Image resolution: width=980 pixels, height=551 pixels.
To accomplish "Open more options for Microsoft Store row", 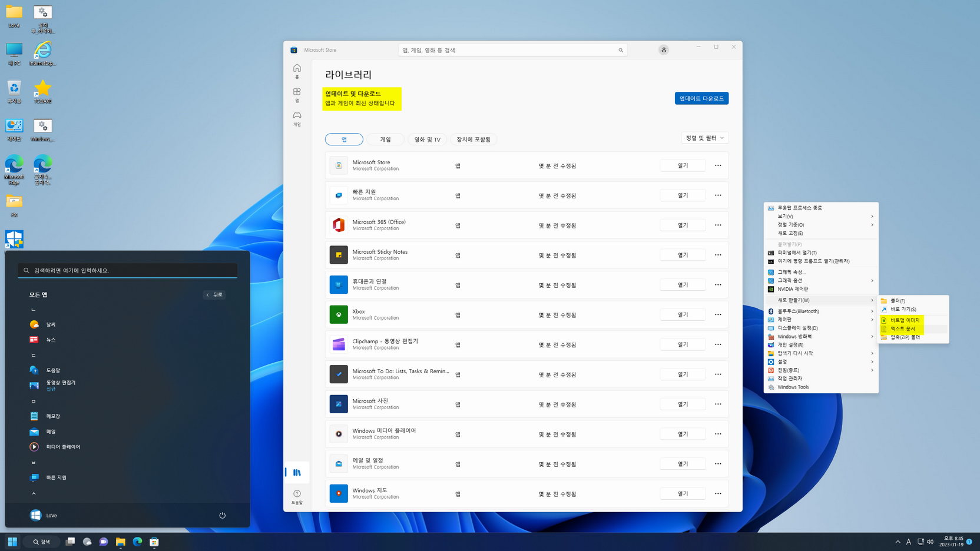I will 718,165.
